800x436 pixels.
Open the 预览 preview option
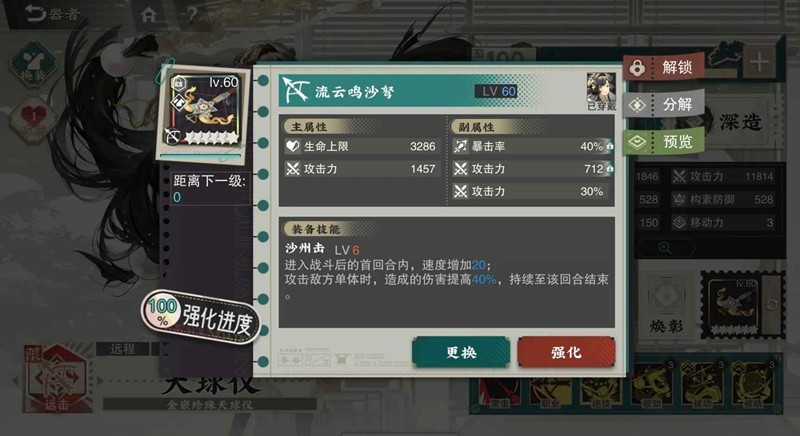(664, 141)
